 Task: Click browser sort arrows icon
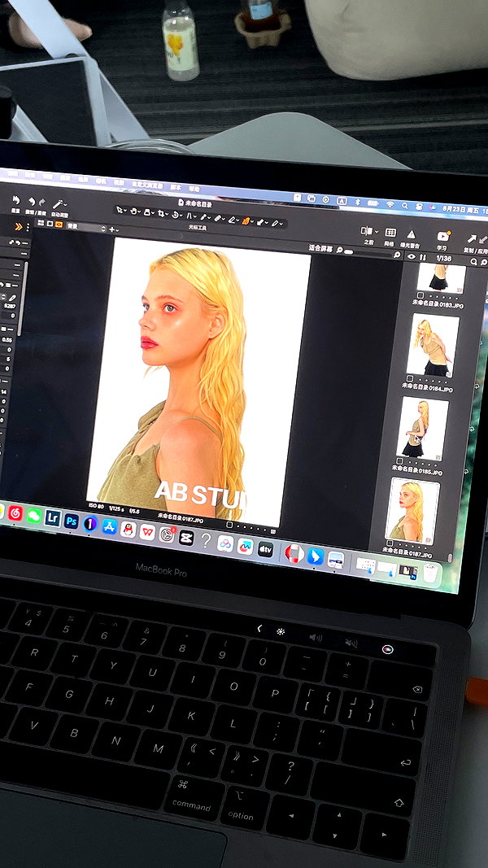423,257
